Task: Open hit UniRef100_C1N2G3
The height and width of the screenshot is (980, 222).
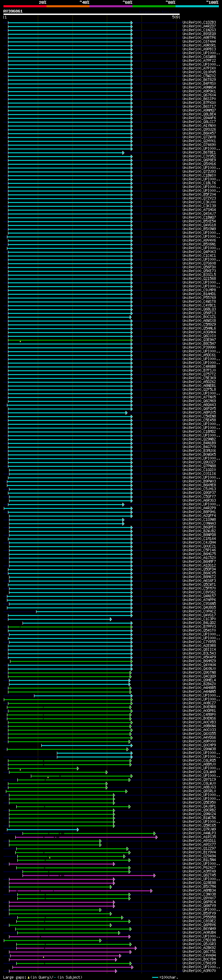Action: tap(199, 30)
